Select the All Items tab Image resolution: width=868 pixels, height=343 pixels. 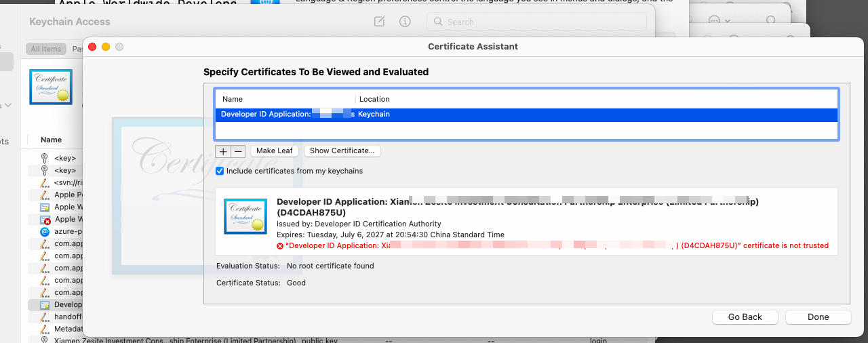point(45,49)
